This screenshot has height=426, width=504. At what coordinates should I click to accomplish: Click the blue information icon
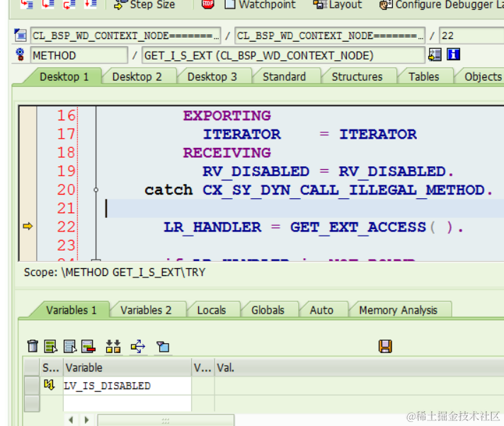453,54
